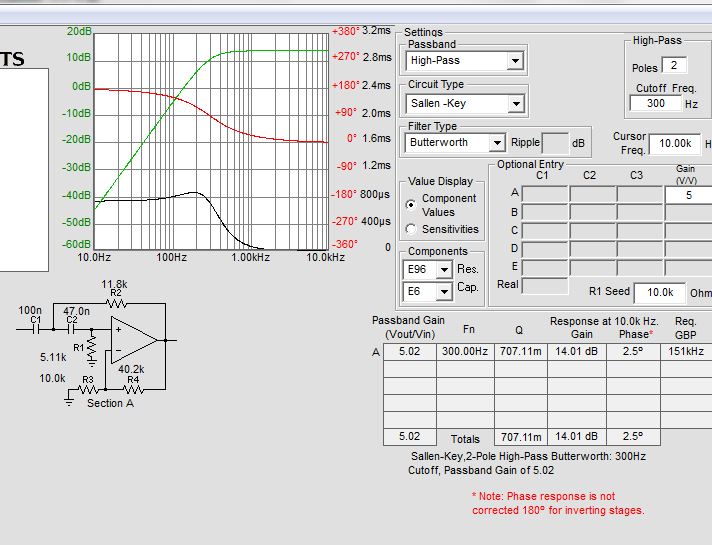This screenshot has height=545, width=712.
Task: Select the Sensitivities radio button
Action: coord(410,229)
